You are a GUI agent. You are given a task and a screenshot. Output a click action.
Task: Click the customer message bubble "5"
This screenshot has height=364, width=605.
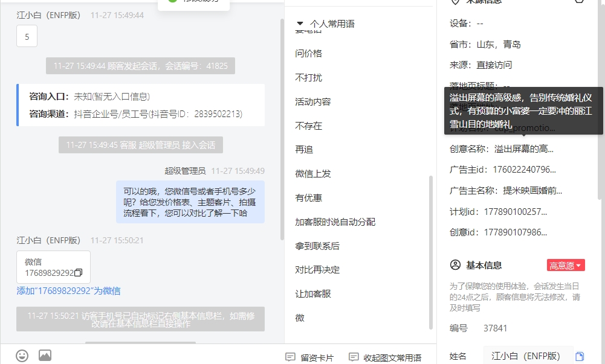click(27, 36)
